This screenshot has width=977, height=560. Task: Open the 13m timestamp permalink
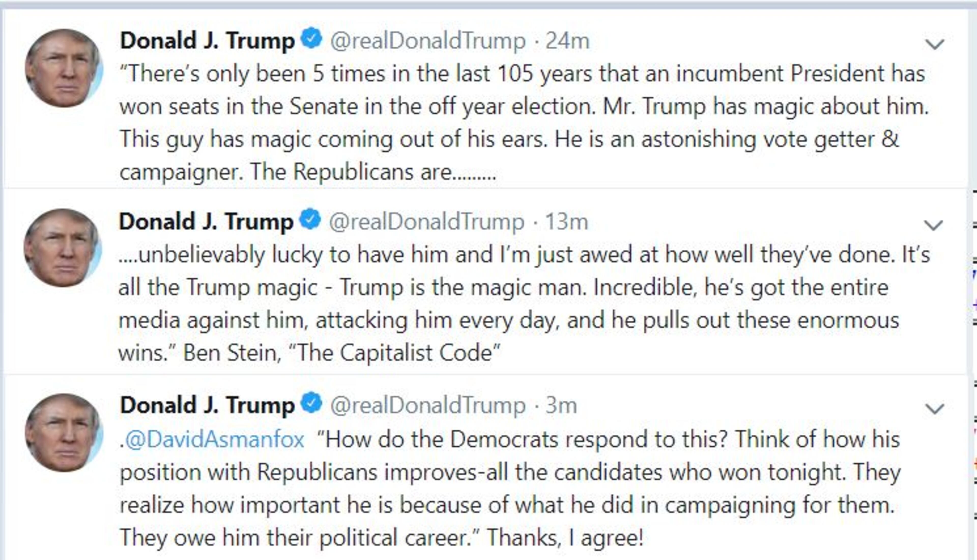pyautogui.click(x=567, y=222)
